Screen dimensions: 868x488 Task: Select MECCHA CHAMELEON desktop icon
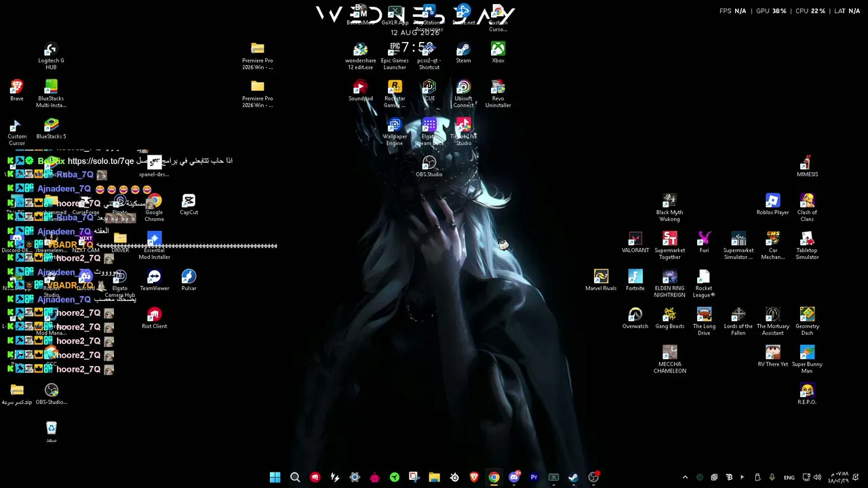[669, 360]
